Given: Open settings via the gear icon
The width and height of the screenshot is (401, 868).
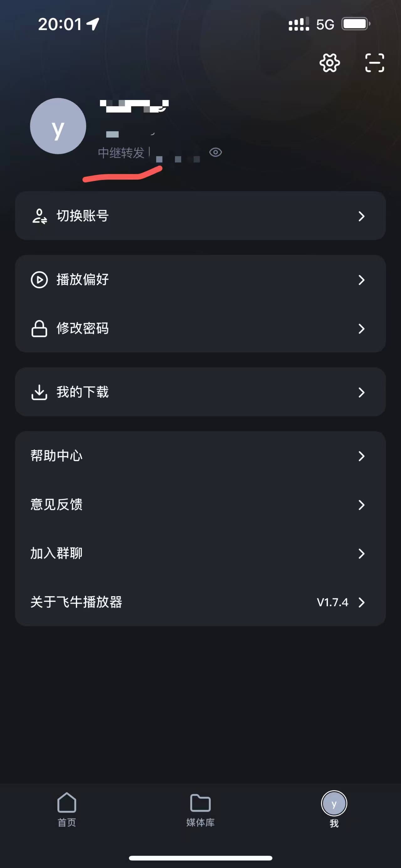Looking at the screenshot, I should coord(330,63).
